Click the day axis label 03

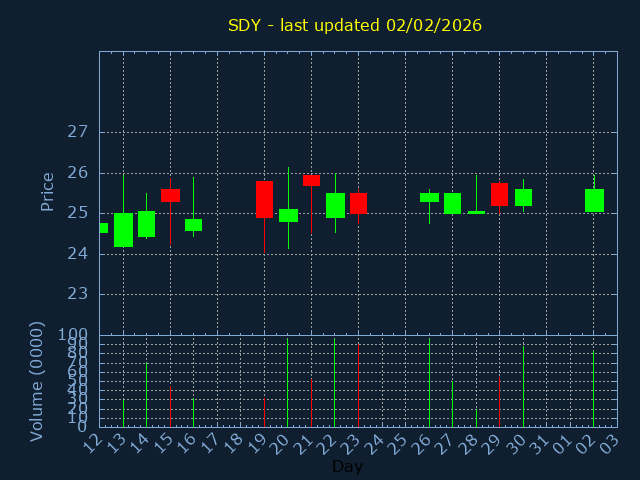[x=610, y=444]
